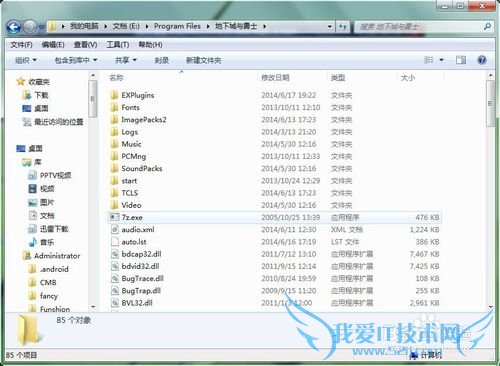This screenshot has height=366, width=500.
Task: Select the SoundPacks folder icon
Action: click(x=114, y=168)
